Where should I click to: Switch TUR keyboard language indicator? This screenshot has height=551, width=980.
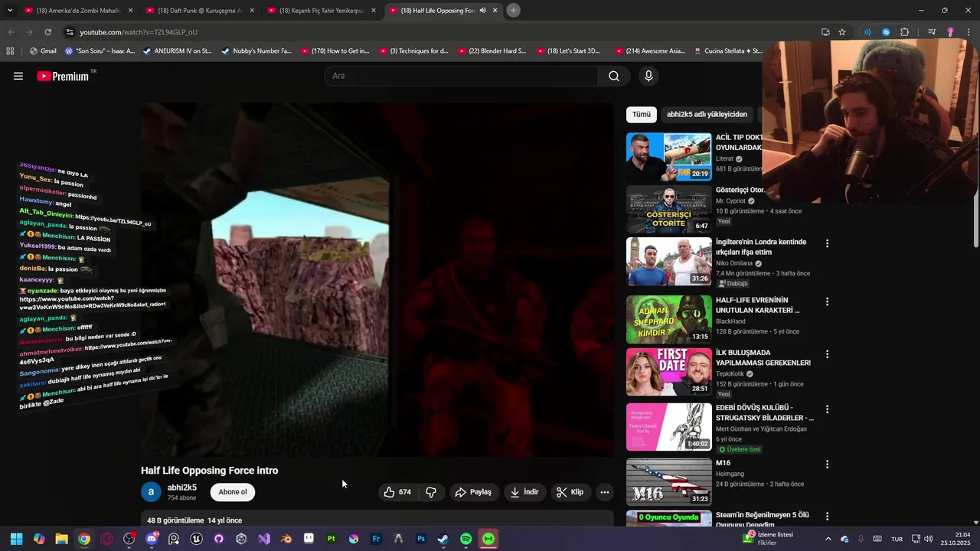point(897,539)
